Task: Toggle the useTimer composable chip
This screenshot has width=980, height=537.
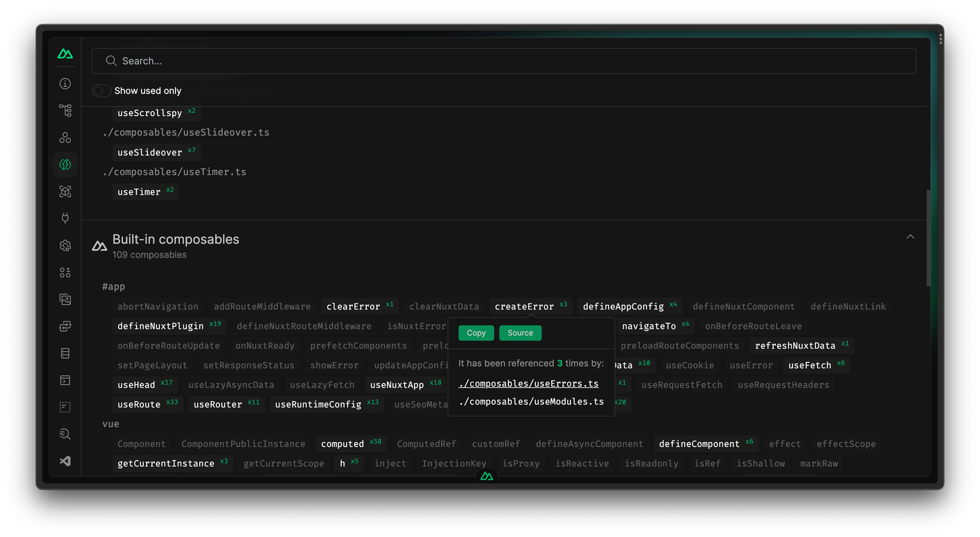Action: coord(145,191)
